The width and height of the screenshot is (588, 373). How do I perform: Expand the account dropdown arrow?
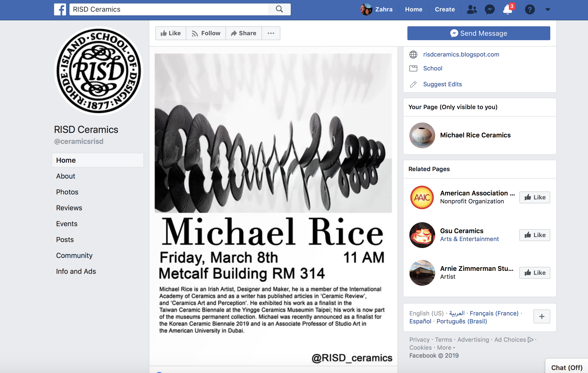[x=548, y=9]
